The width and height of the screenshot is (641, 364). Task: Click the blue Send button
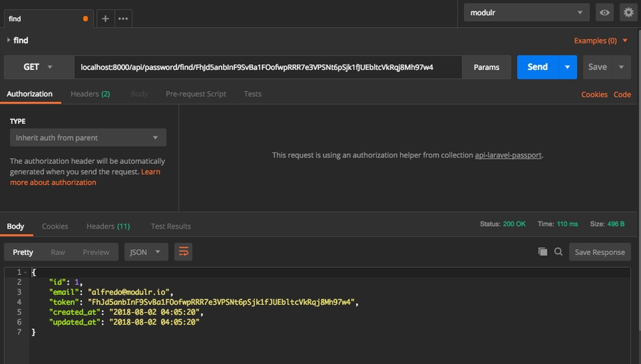(538, 67)
